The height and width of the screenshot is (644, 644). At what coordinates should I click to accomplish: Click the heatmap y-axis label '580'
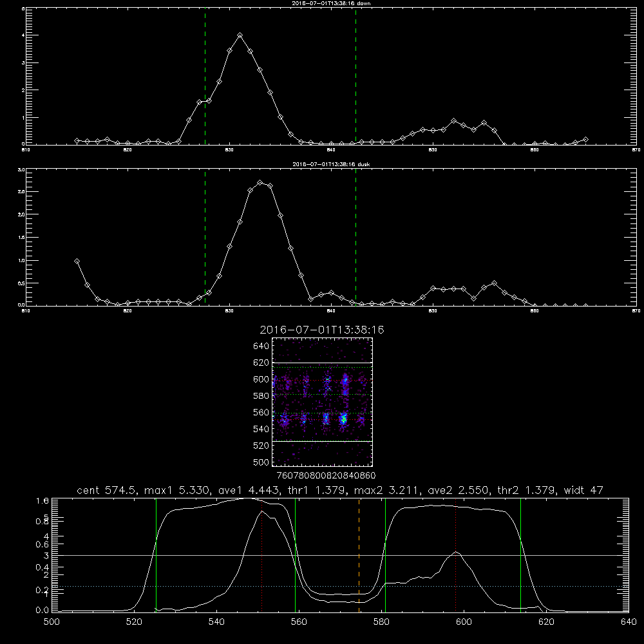point(261,396)
